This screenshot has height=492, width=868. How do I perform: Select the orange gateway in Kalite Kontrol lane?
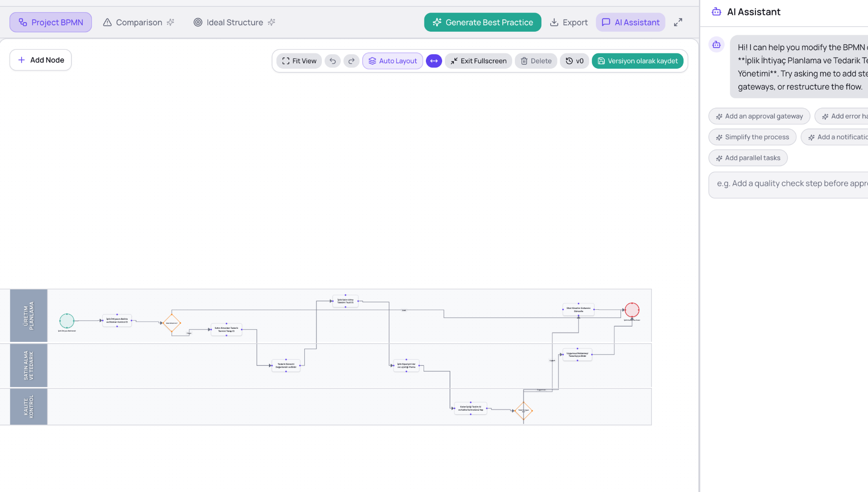tap(524, 411)
